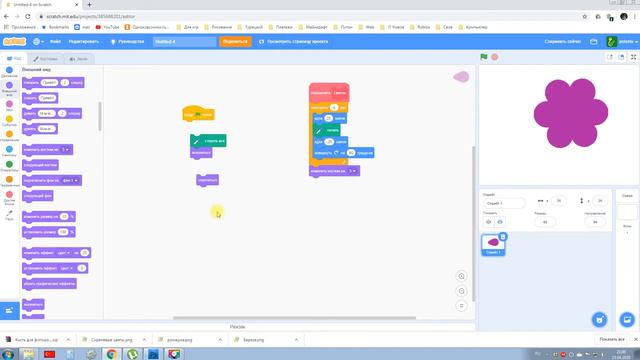
Task: Select the Спрайт 1 thumbnail
Action: coord(493,245)
